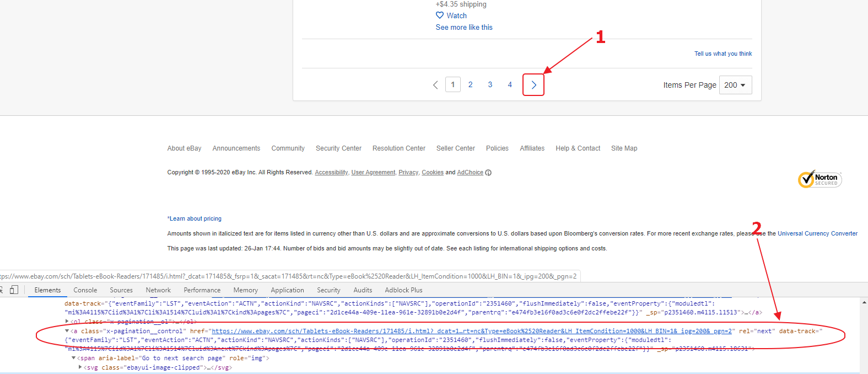Open the Site Map footer link
Viewport: 868px width, 374px height.
624,148
